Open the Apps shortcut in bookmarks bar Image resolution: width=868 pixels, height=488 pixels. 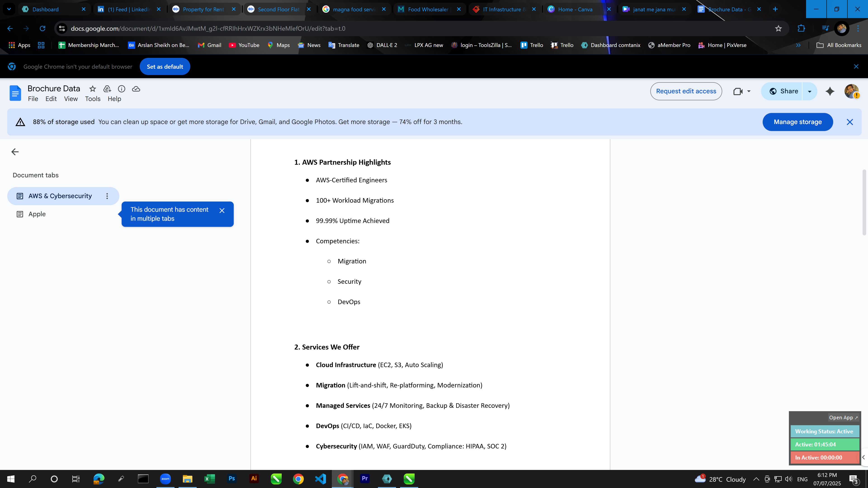(19, 45)
